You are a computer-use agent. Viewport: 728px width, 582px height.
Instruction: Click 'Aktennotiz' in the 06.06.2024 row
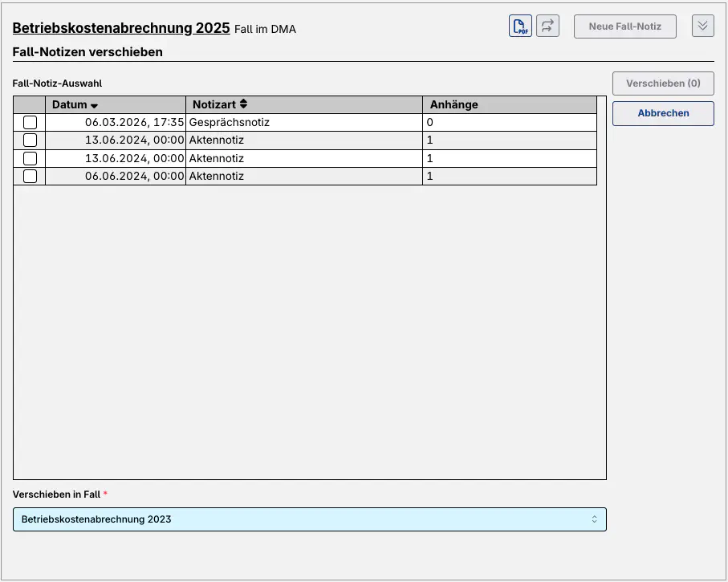(217, 176)
